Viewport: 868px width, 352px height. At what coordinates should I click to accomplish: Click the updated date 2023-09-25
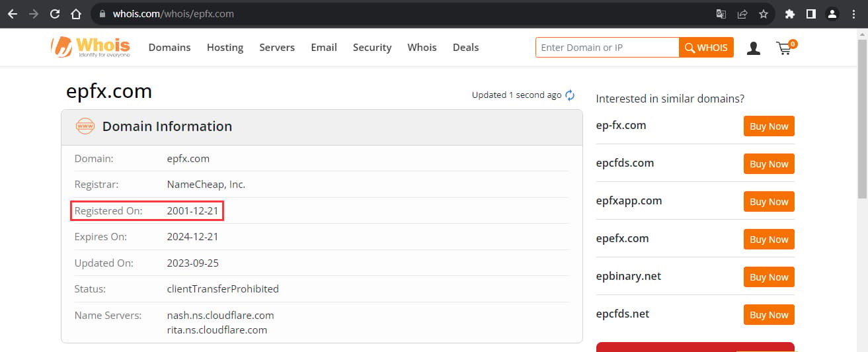tap(192, 263)
